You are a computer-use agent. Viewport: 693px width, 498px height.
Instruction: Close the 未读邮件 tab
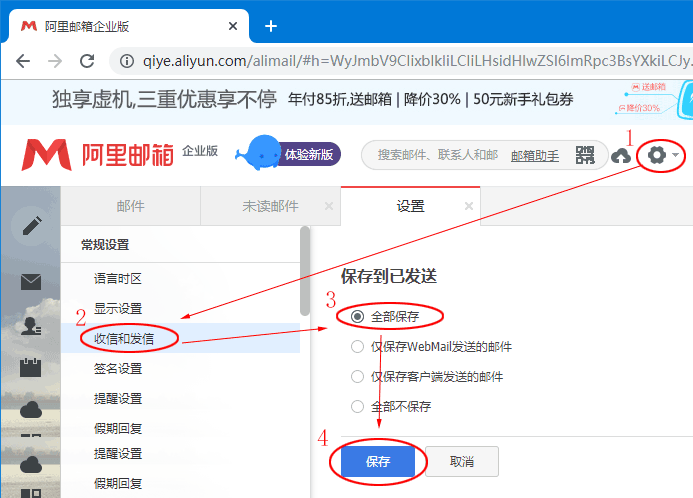pyautogui.click(x=329, y=206)
